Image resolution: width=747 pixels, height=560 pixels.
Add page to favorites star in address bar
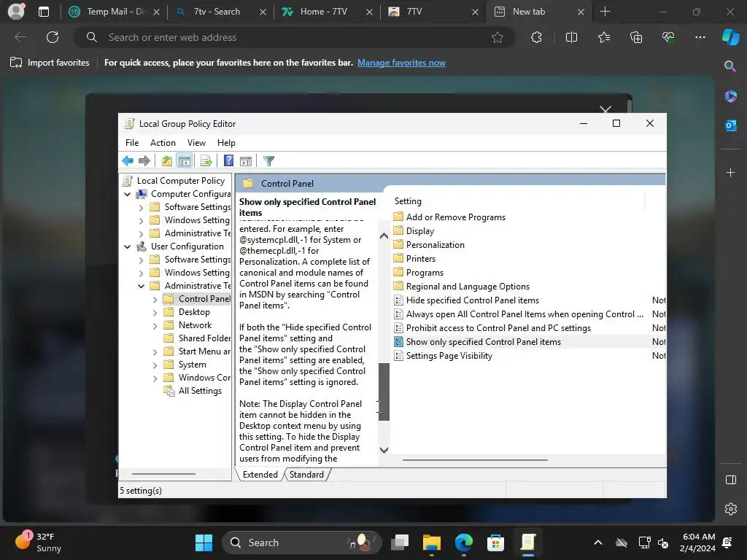point(498,37)
